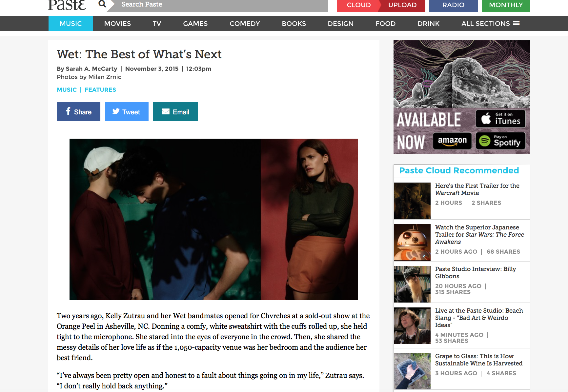Click the Amazon badge in the ad
Viewport: 568px width, 392px height.
coord(452,141)
